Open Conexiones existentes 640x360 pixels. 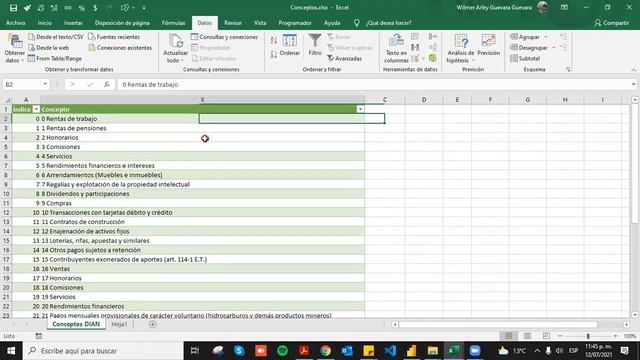[120, 48]
